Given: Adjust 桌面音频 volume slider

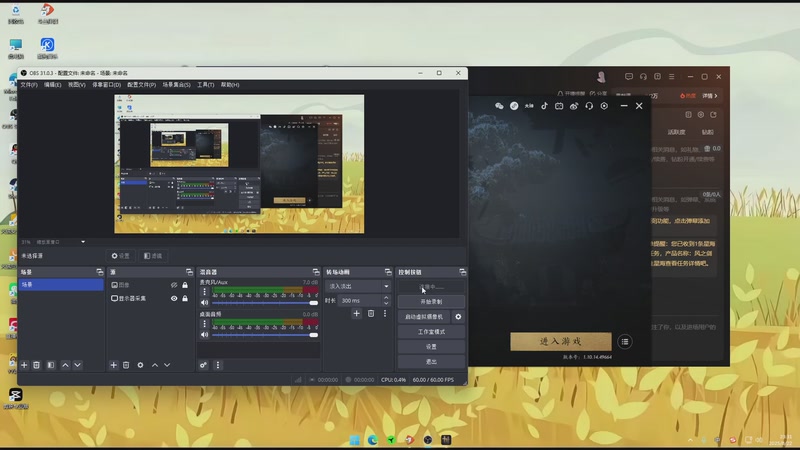Looking at the screenshot, I should click(x=265, y=335).
